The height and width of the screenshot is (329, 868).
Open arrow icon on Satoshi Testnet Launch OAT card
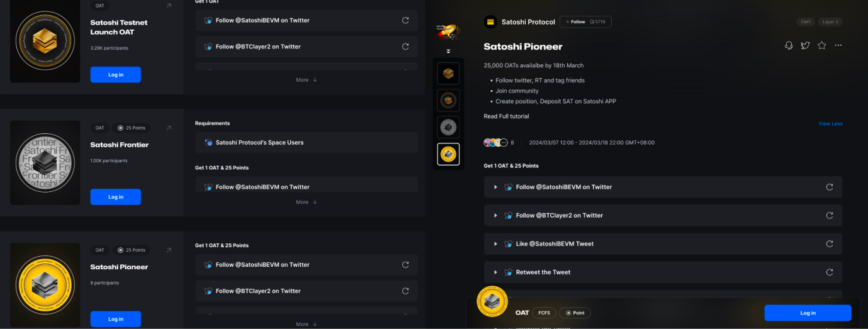coord(169,6)
